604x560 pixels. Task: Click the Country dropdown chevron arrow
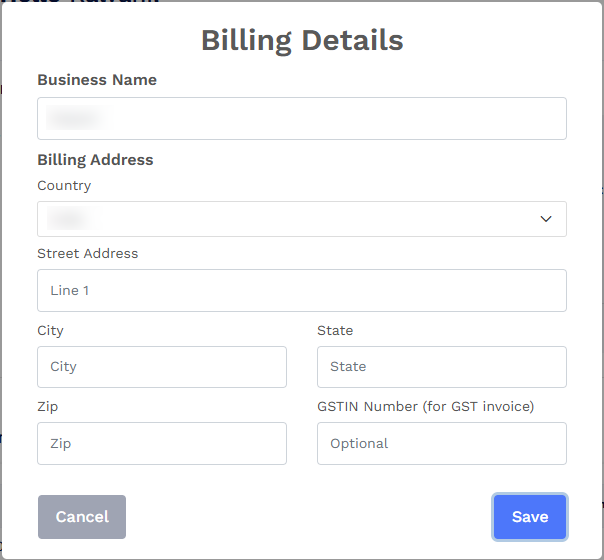[x=546, y=219]
